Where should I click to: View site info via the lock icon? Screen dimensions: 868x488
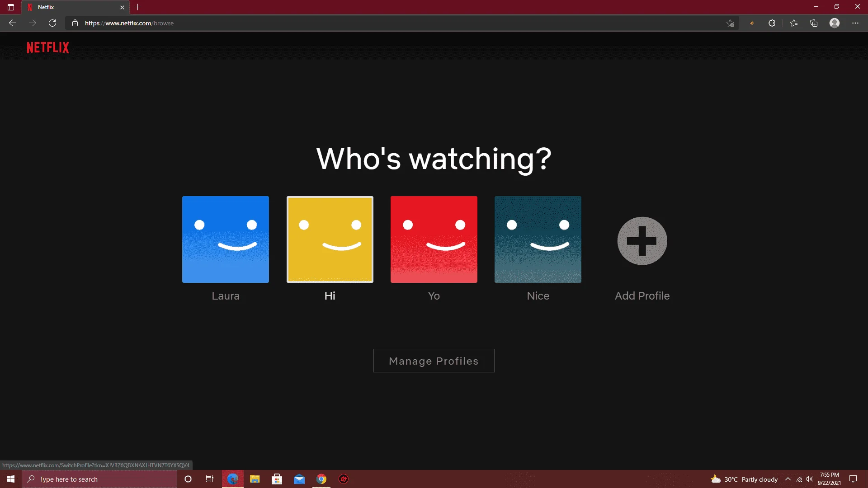click(75, 23)
